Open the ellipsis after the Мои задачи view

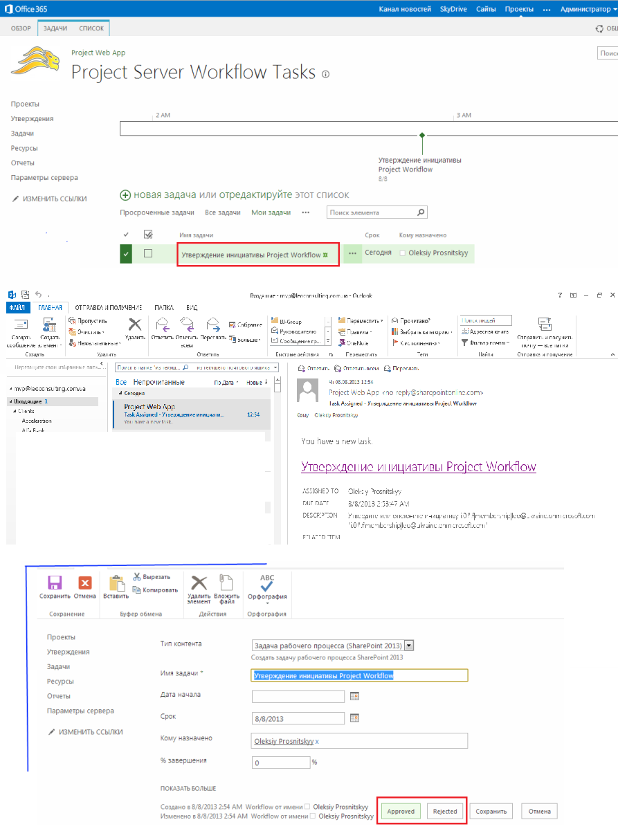(x=306, y=212)
